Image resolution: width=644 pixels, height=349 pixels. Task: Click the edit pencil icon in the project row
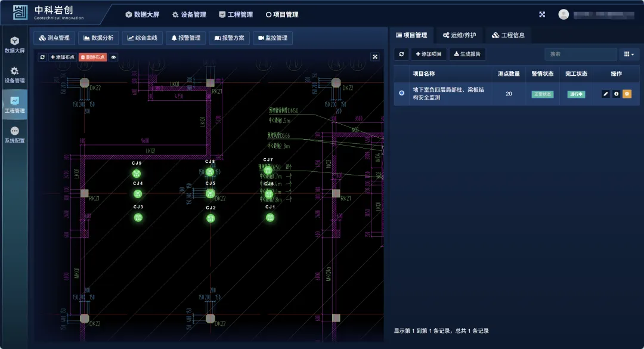click(x=606, y=94)
